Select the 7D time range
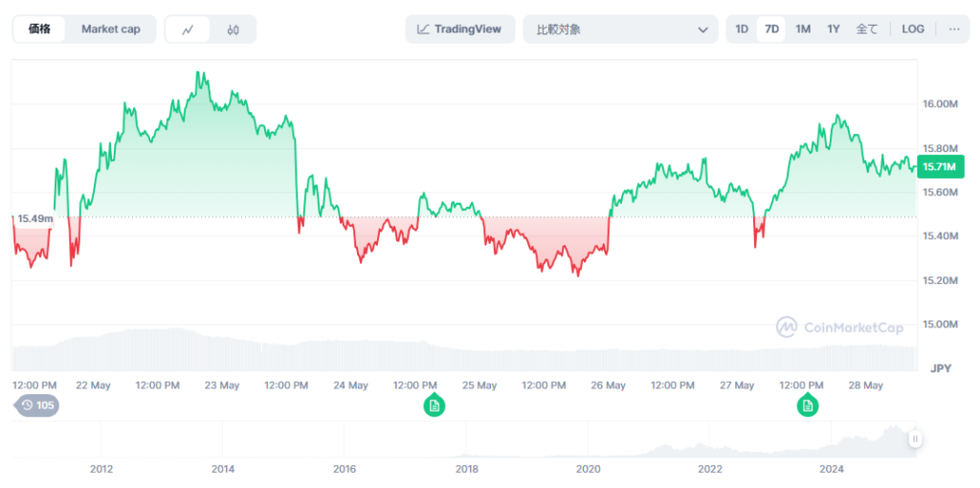 (x=771, y=29)
